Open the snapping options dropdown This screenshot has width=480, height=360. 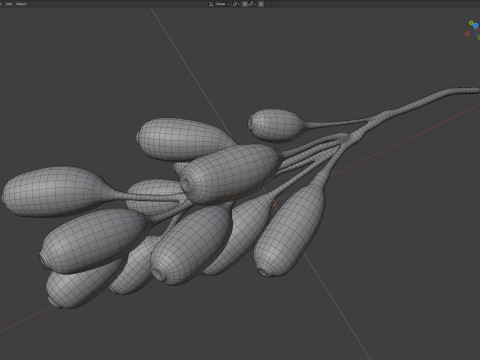pyautogui.click(x=251, y=4)
